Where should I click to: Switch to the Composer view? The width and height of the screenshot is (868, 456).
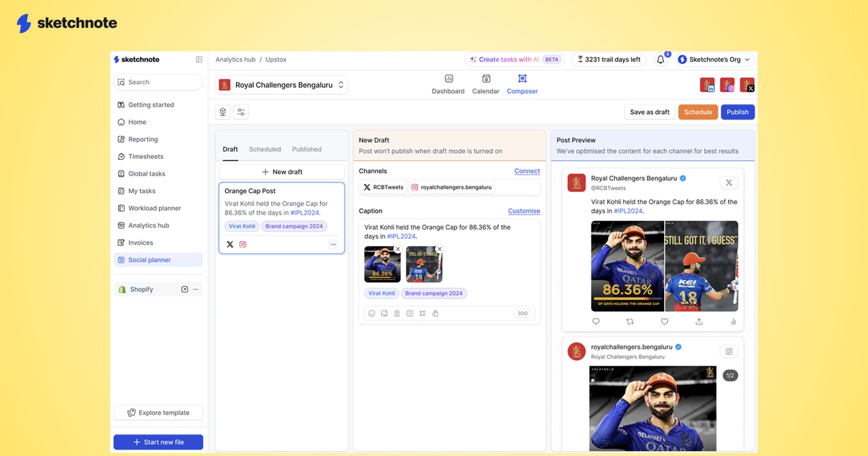click(522, 84)
